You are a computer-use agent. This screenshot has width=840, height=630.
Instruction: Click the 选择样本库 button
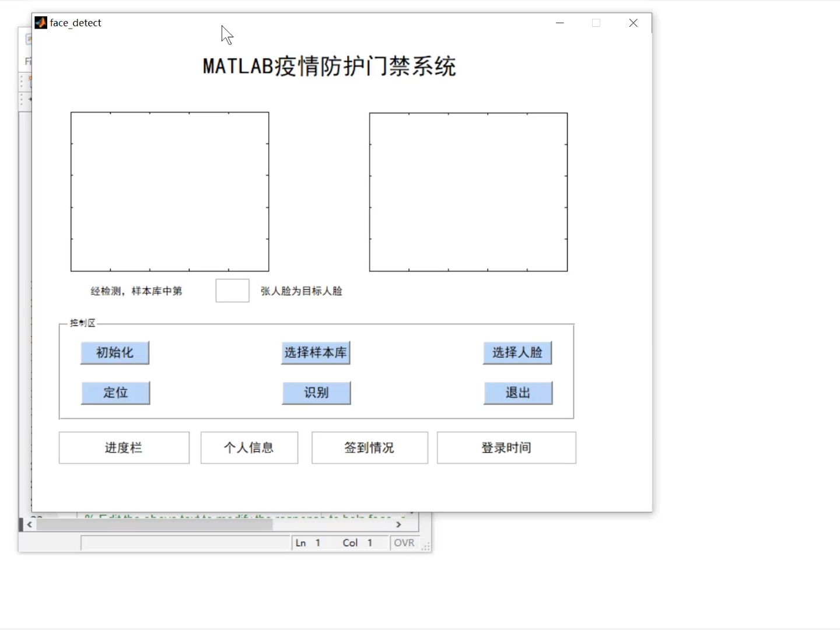(316, 353)
